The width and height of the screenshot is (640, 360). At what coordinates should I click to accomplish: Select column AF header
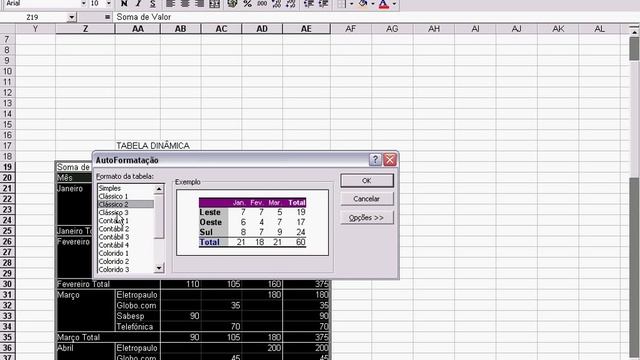point(351,29)
